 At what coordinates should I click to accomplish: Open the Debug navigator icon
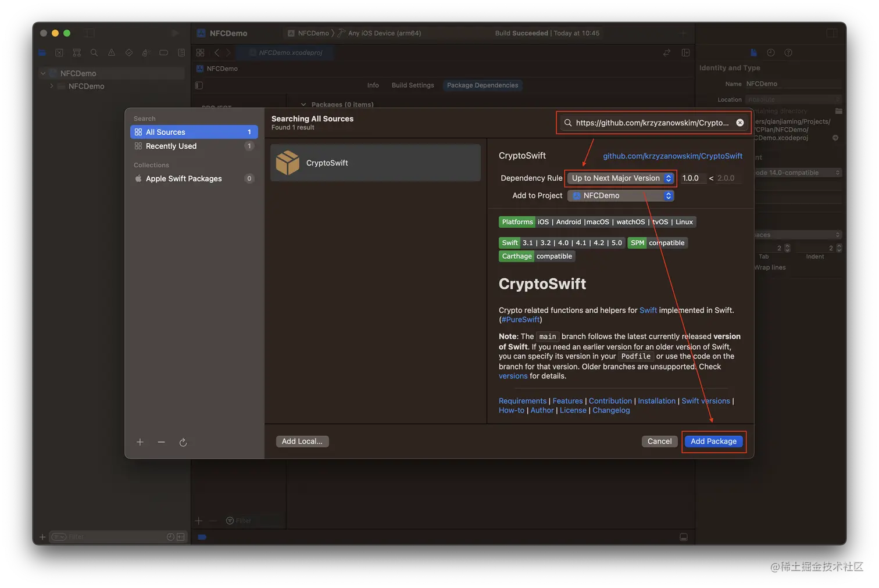point(146,53)
